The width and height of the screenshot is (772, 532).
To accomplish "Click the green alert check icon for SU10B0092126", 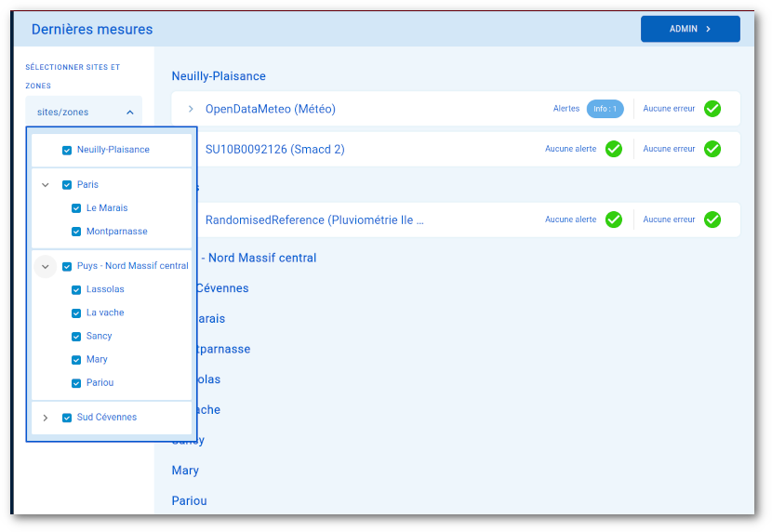I will coord(614,149).
